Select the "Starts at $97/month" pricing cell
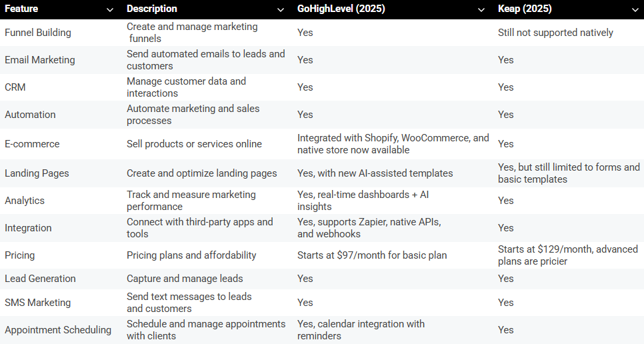The image size is (644, 346). (x=372, y=255)
